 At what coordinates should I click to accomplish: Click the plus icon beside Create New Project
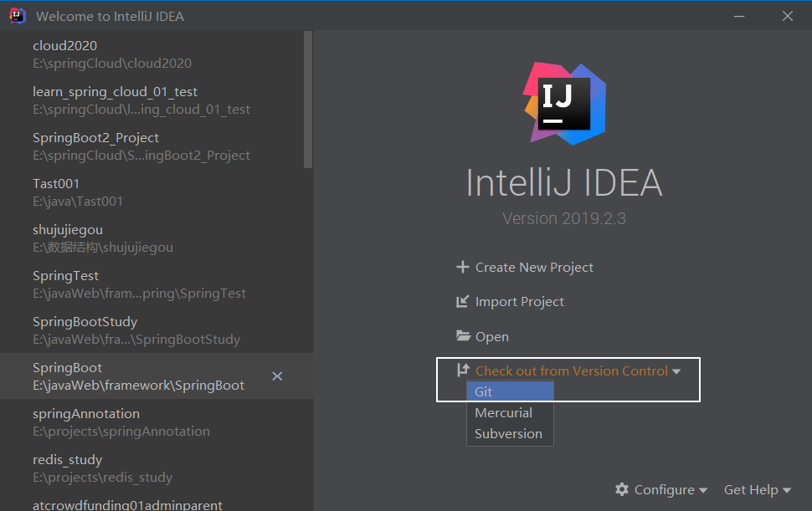coord(462,267)
